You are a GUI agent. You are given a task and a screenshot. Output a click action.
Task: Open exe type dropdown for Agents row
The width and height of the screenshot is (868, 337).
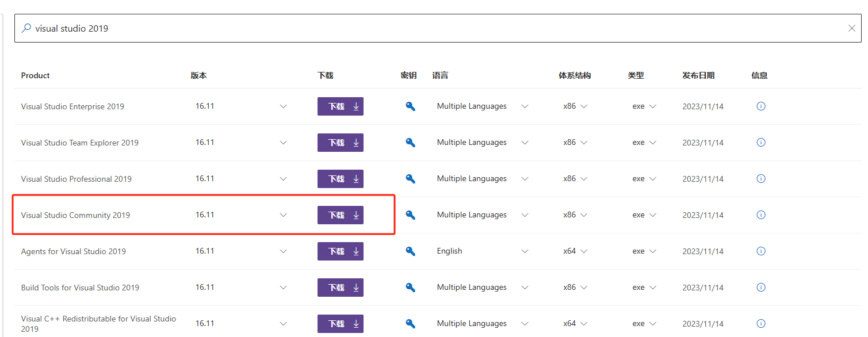click(x=652, y=251)
